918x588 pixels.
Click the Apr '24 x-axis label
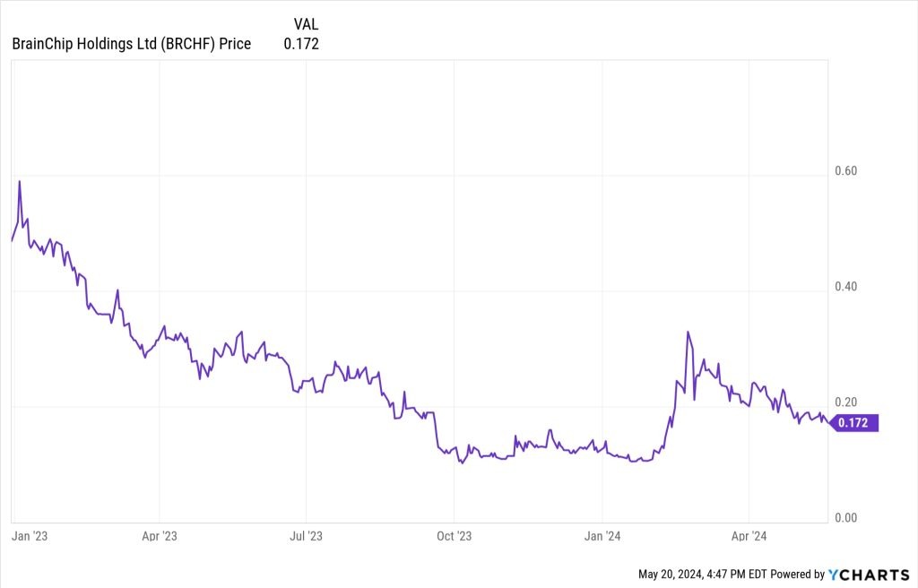[748, 536]
